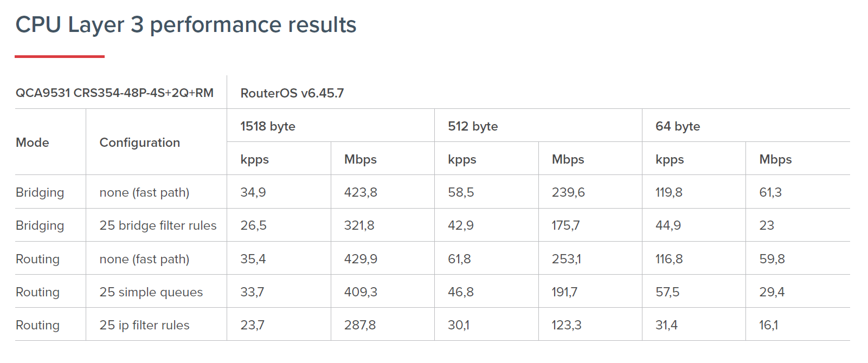
Task: Select the "Mode" column header
Action: coord(33,142)
